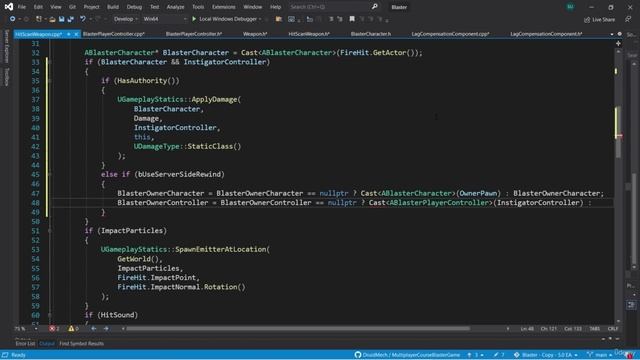Open the View menu
Viewport: 640px width, 360px height.
coord(56,7)
